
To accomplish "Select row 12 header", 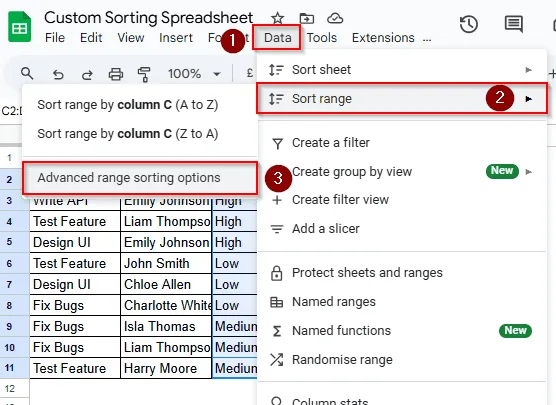I will [15, 389].
